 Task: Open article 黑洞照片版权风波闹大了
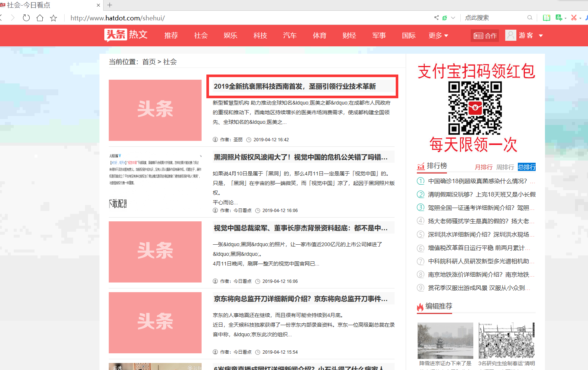pyautogui.click(x=300, y=157)
